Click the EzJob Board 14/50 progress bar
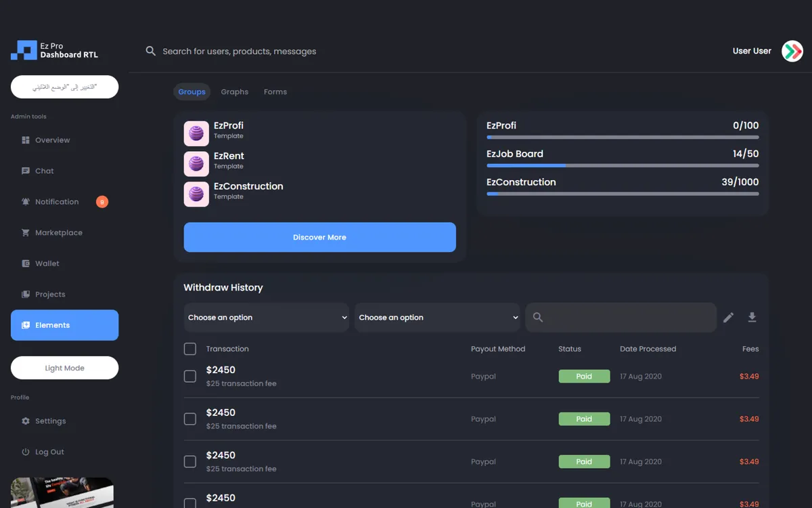Screen dimensions: 812x508 [623, 165]
